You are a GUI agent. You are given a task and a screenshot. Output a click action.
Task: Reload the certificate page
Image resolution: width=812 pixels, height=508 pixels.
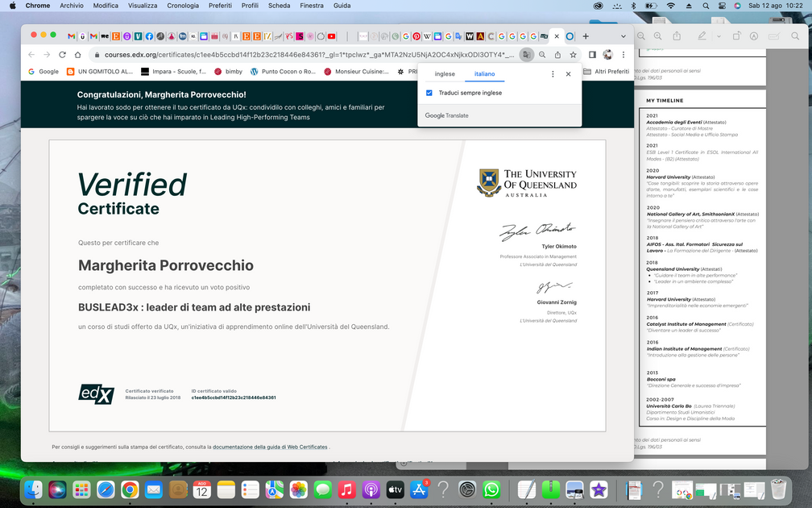62,55
